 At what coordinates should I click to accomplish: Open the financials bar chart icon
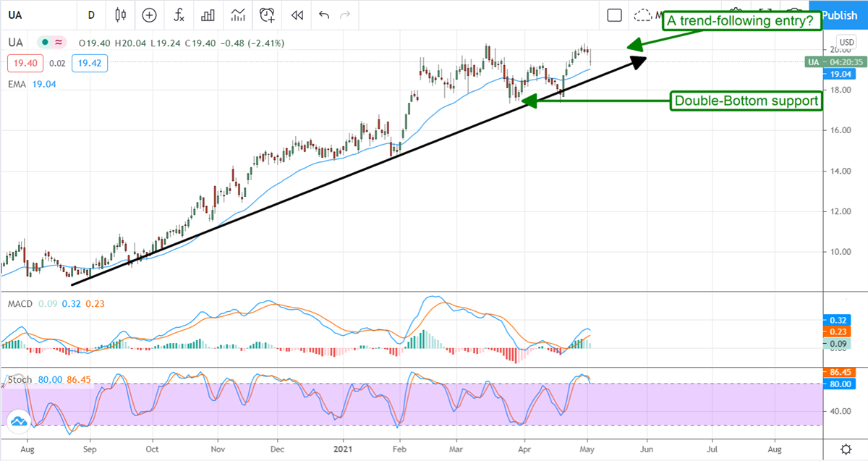(208, 15)
